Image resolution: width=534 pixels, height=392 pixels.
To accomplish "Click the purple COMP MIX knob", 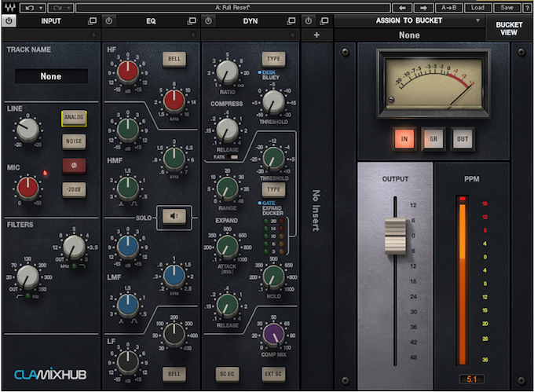I will [x=273, y=335].
